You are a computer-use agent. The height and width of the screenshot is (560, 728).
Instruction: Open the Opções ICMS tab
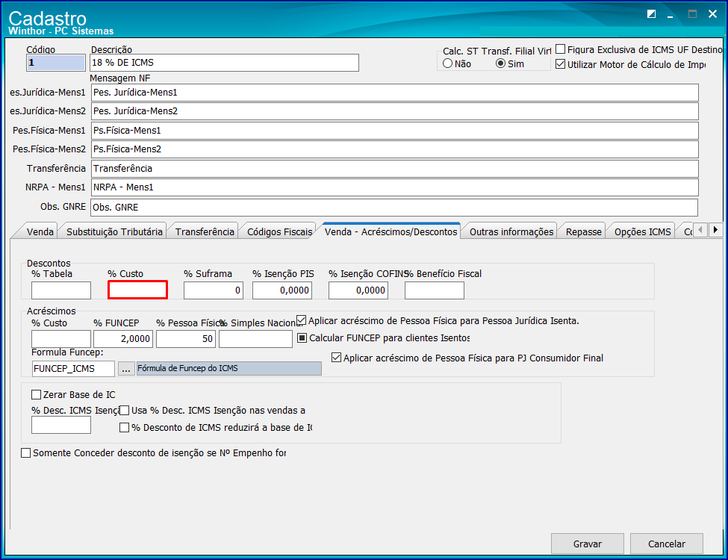[643, 231]
